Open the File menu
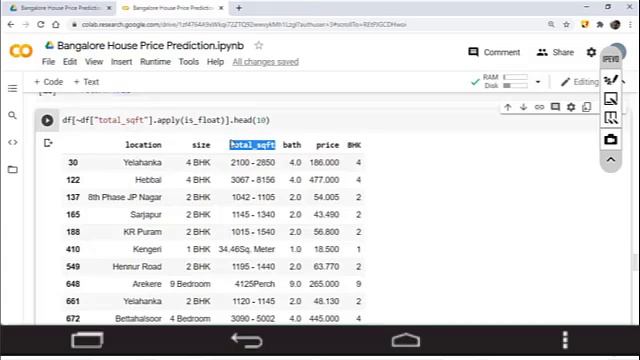 point(48,62)
